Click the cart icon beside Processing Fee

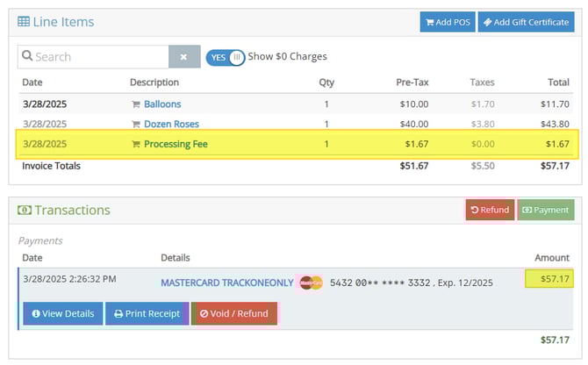click(x=136, y=144)
